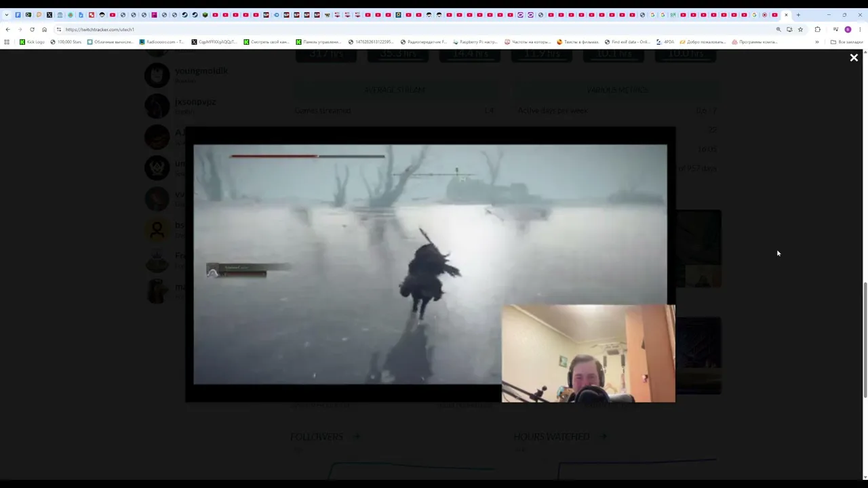The image size is (868, 488).
Task: Open the Добро пожаловать... bookmark
Action: (x=703, y=42)
